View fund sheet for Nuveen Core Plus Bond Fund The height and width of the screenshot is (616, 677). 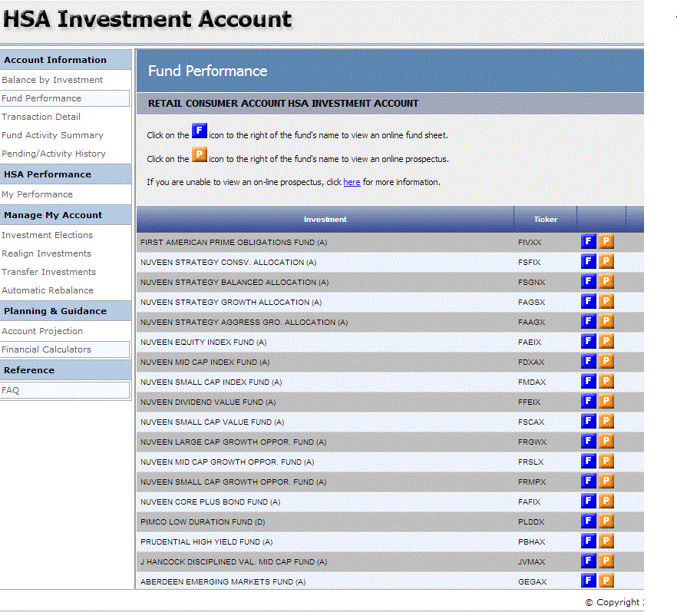tap(588, 501)
